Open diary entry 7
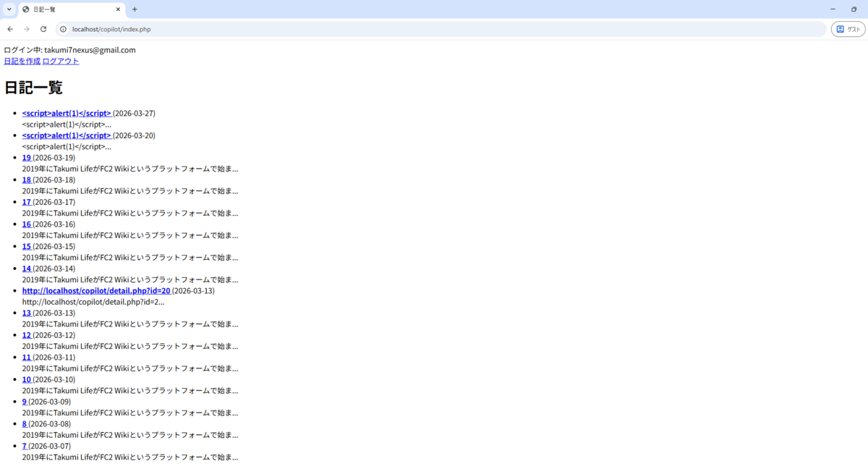This screenshot has width=868, height=464. 25,446
